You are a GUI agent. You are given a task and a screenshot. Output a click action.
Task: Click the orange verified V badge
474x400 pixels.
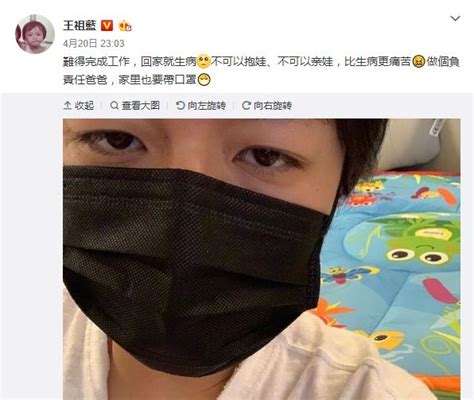coord(107,26)
